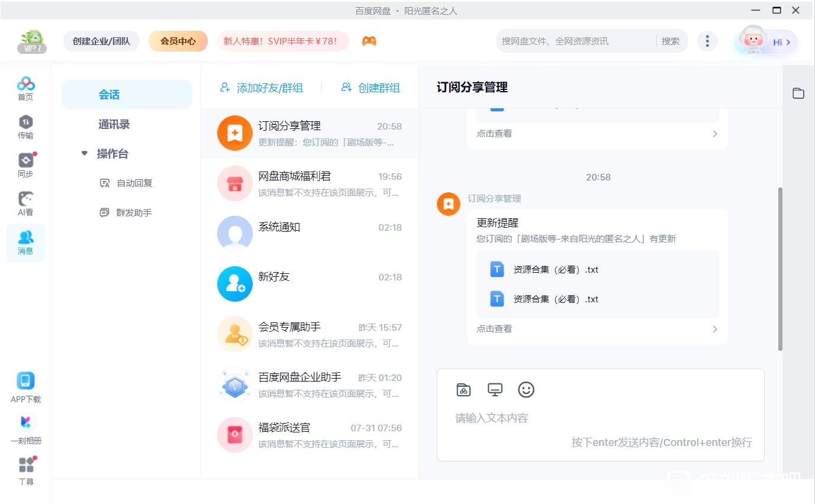Open the 百度网盘企业助手 conversation
Image resolution: width=815 pixels, height=504 pixels.
(x=310, y=385)
